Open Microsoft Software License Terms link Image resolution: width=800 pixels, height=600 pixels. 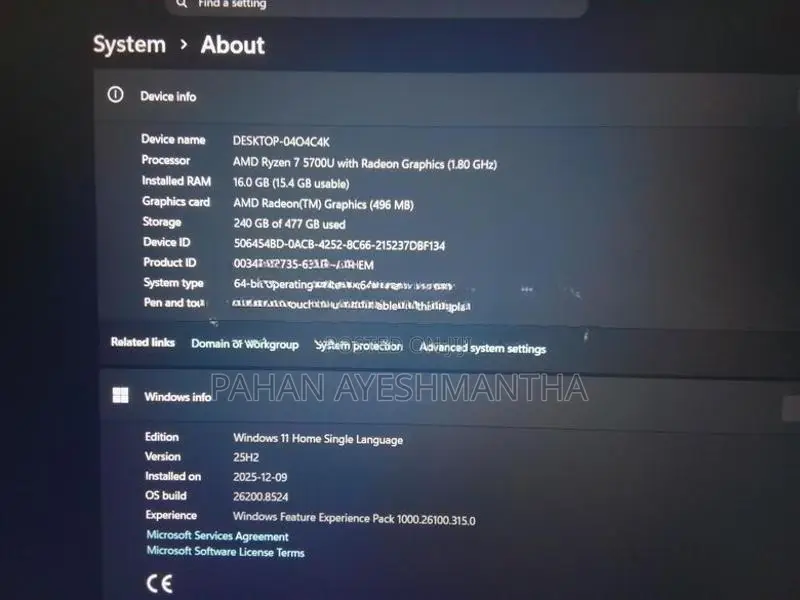point(226,552)
